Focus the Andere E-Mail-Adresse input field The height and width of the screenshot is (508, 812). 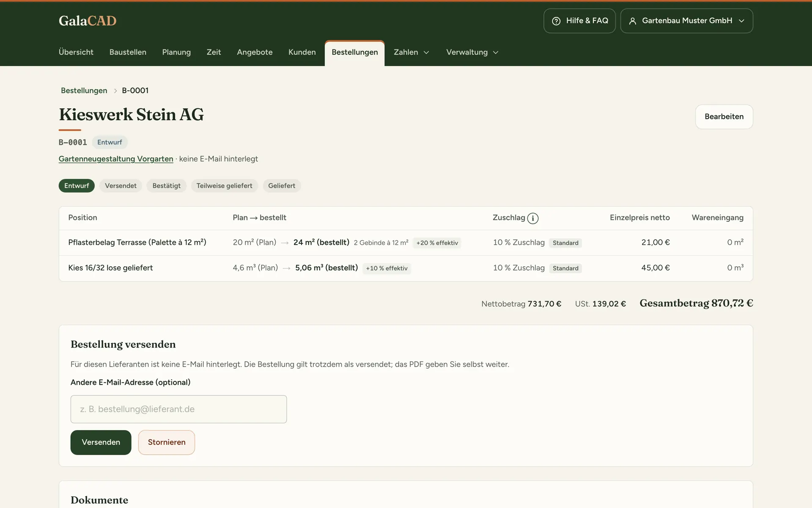178,409
